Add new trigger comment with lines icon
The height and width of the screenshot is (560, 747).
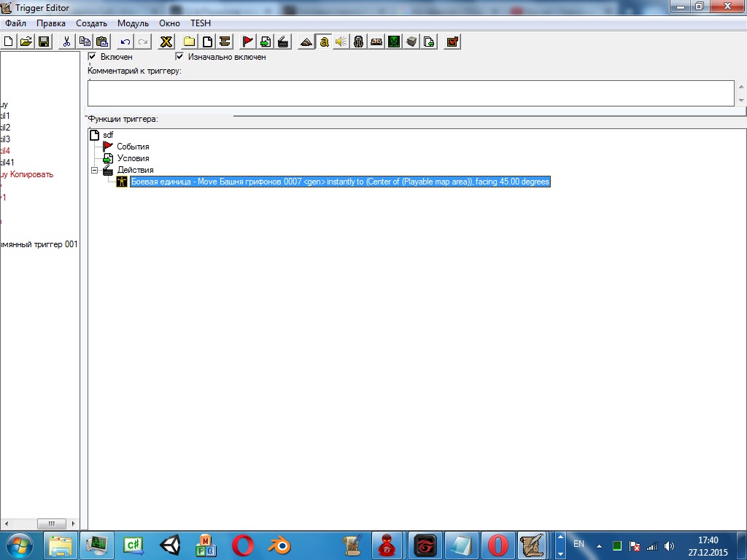click(x=225, y=42)
